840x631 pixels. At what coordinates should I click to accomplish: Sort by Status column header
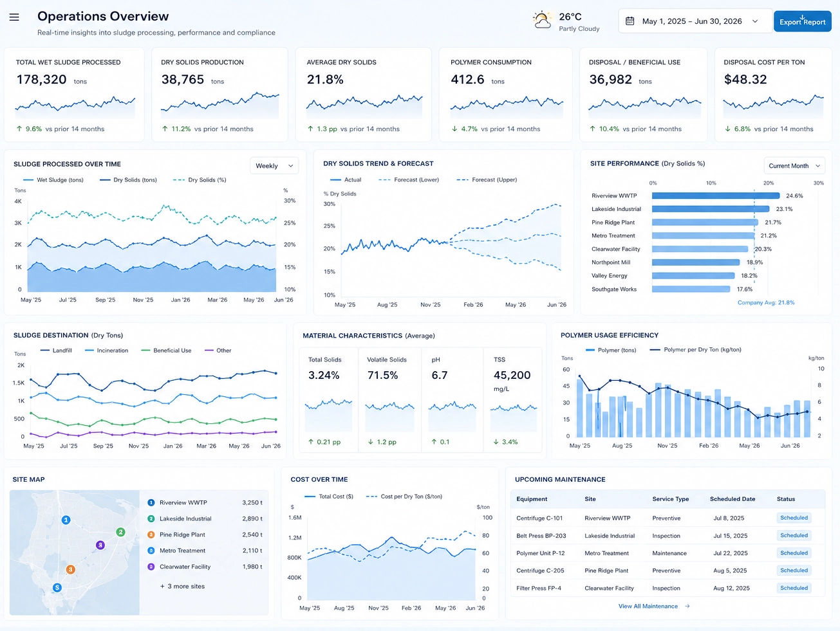(786, 499)
